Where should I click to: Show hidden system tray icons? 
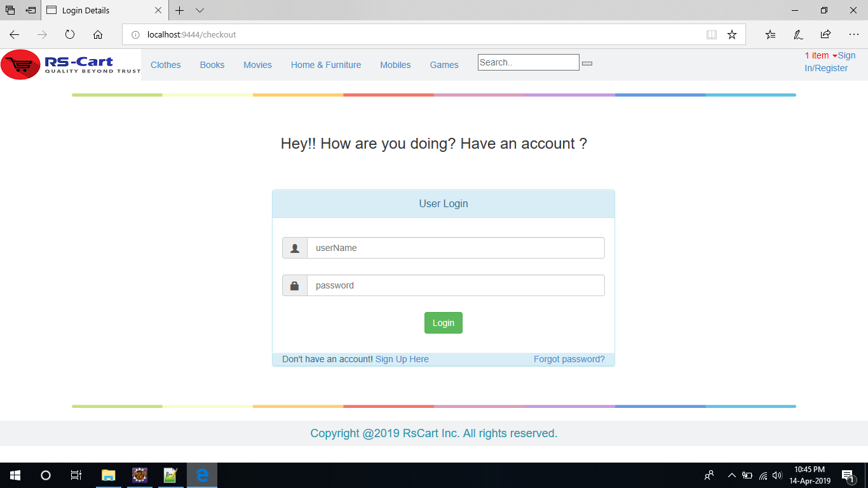731,475
